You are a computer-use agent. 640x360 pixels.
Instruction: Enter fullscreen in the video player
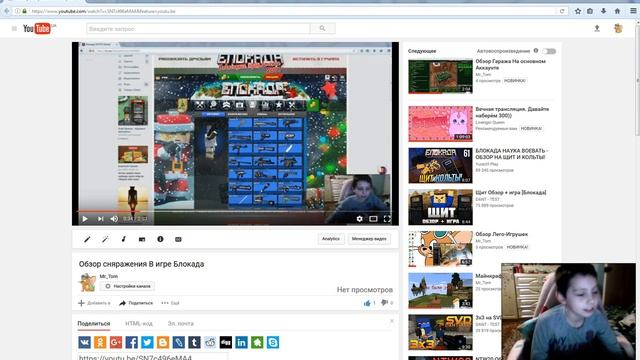387,219
